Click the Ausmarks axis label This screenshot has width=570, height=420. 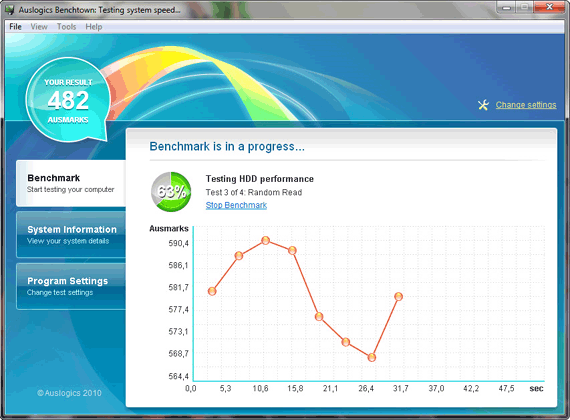(x=169, y=229)
